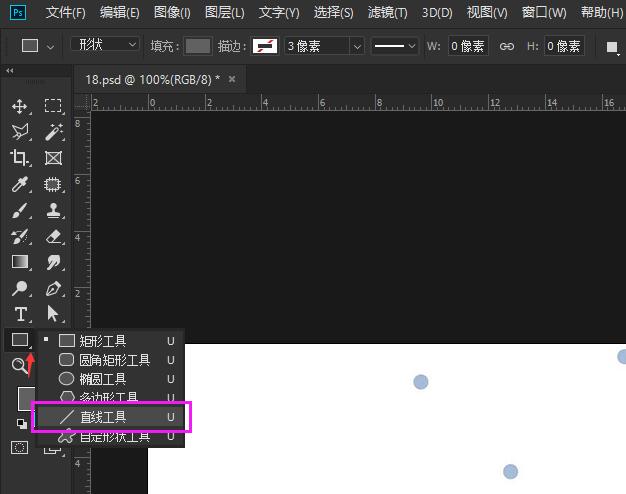Click the Rectangle shape tool in toolbar

tap(20, 340)
